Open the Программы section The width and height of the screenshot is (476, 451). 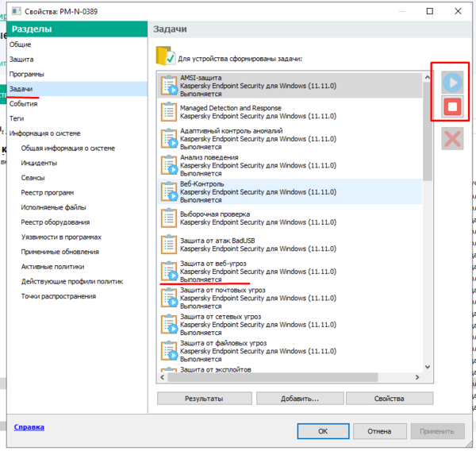coord(27,74)
